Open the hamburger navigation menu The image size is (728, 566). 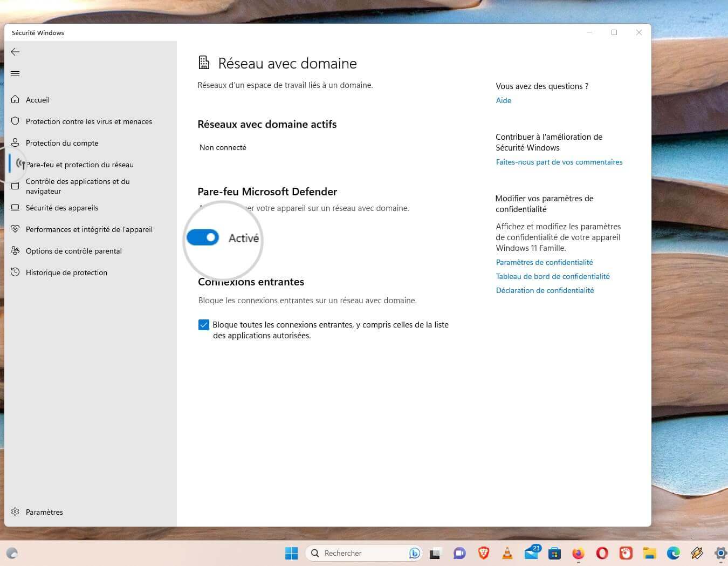tap(15, 73)
